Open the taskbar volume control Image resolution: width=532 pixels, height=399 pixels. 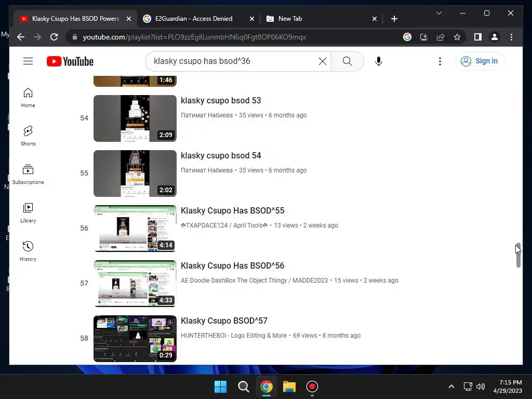pyautogui.click(x=481, y=387)
